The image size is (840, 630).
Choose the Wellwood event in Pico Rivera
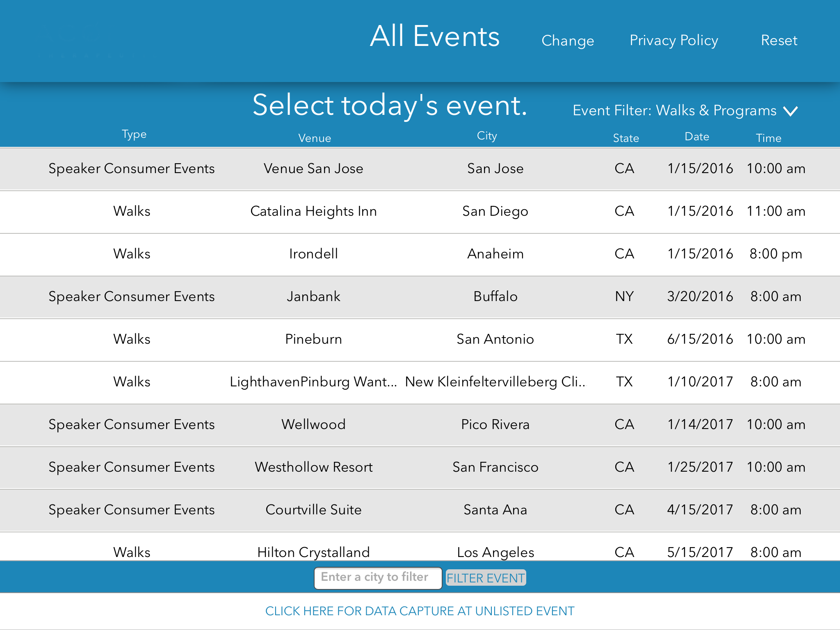pos(420,425)
